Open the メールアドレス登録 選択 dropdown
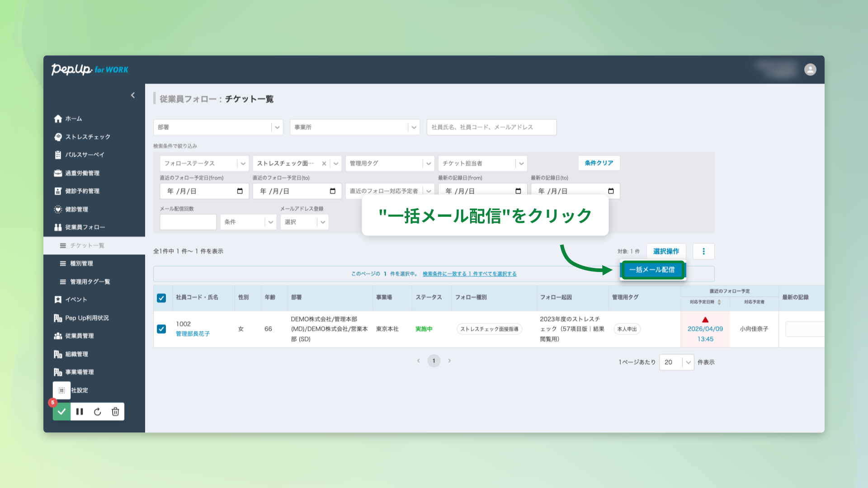 pos(304,222)
